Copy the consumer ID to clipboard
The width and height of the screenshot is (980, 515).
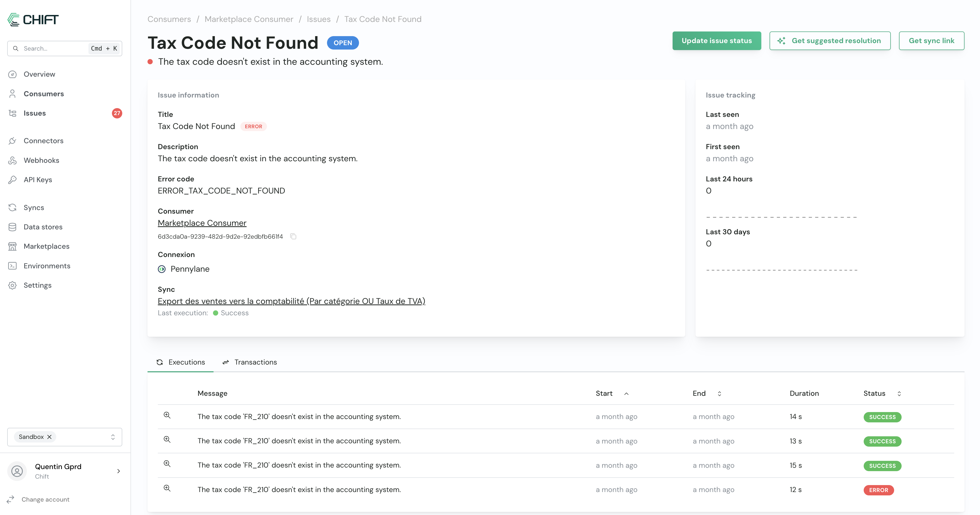click(x=293, y=236)
